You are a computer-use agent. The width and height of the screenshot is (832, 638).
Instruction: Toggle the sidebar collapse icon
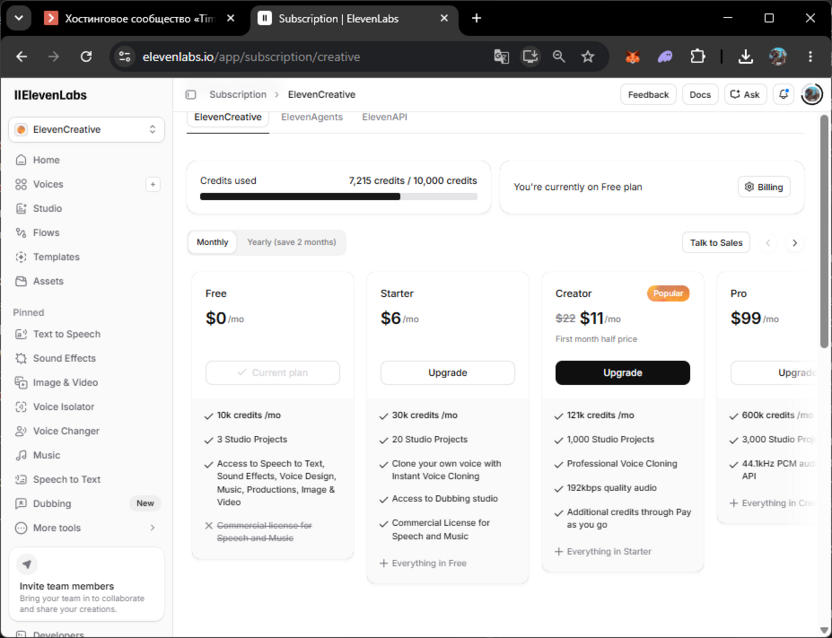point(191,94)
